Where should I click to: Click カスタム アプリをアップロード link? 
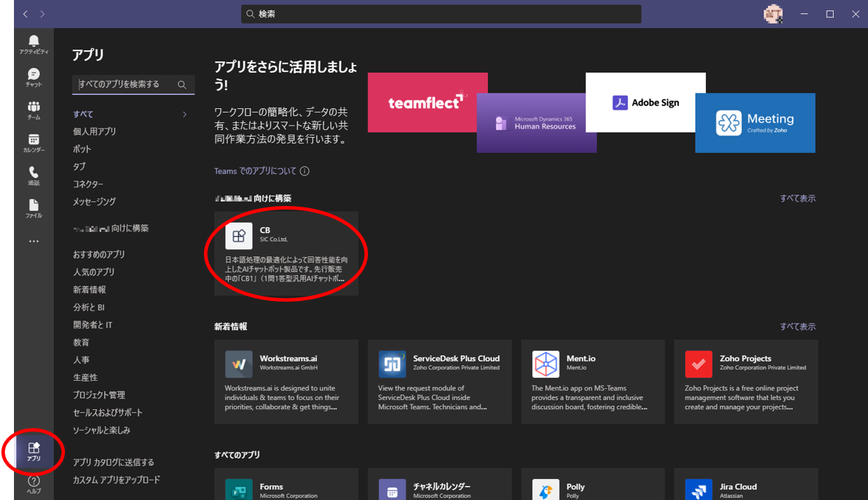tap(117, 480)
